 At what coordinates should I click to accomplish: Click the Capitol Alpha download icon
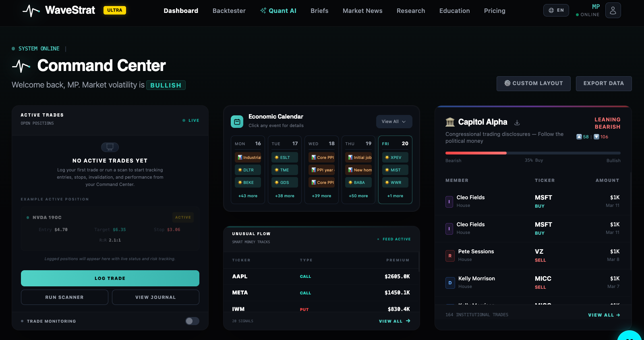coord(517,122)
